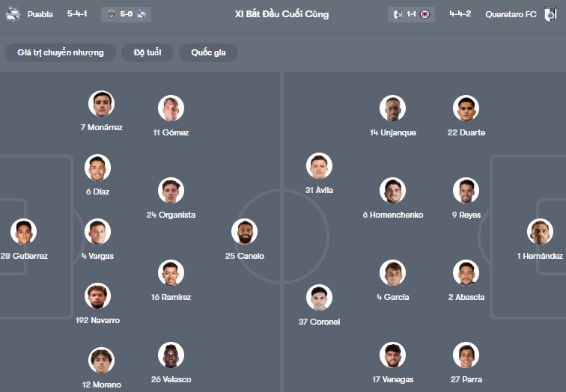
Task: Click the 5-4-1 formation label
Action: pos(77,14)
